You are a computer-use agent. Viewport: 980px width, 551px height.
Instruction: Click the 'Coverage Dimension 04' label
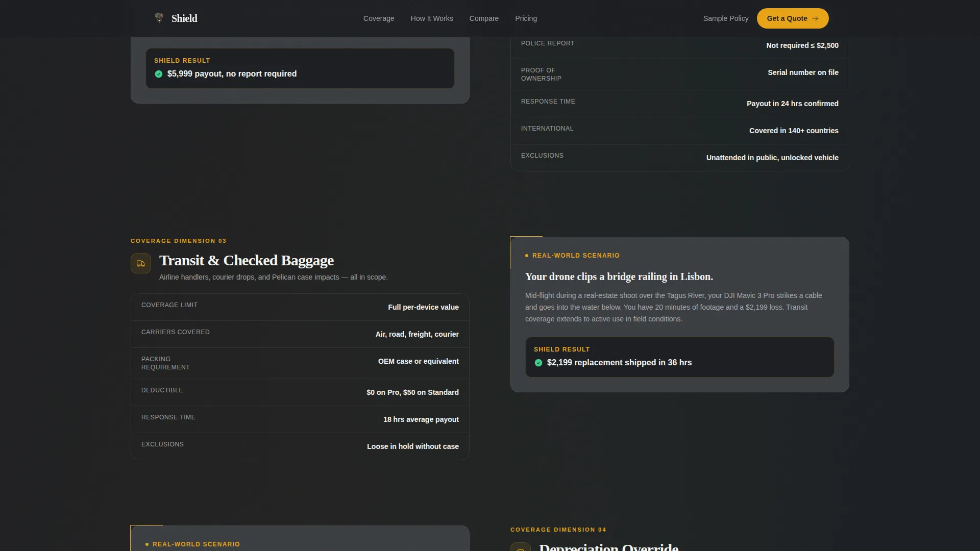tap(558, 530)
